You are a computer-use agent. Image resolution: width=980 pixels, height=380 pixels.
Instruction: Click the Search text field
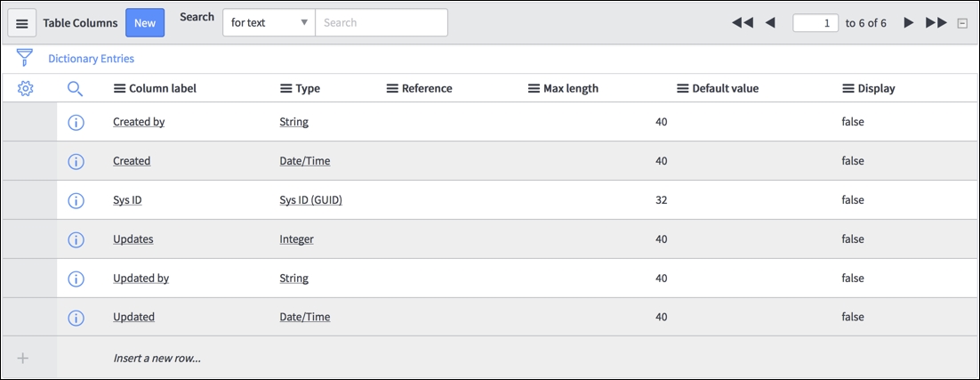pyautogui.click(x=382, y=22)
